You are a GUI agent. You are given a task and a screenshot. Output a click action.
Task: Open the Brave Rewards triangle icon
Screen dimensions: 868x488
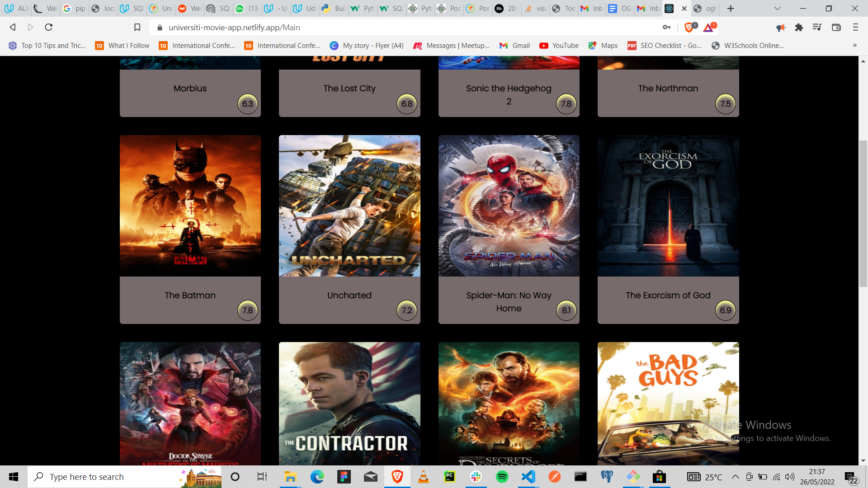708,28
